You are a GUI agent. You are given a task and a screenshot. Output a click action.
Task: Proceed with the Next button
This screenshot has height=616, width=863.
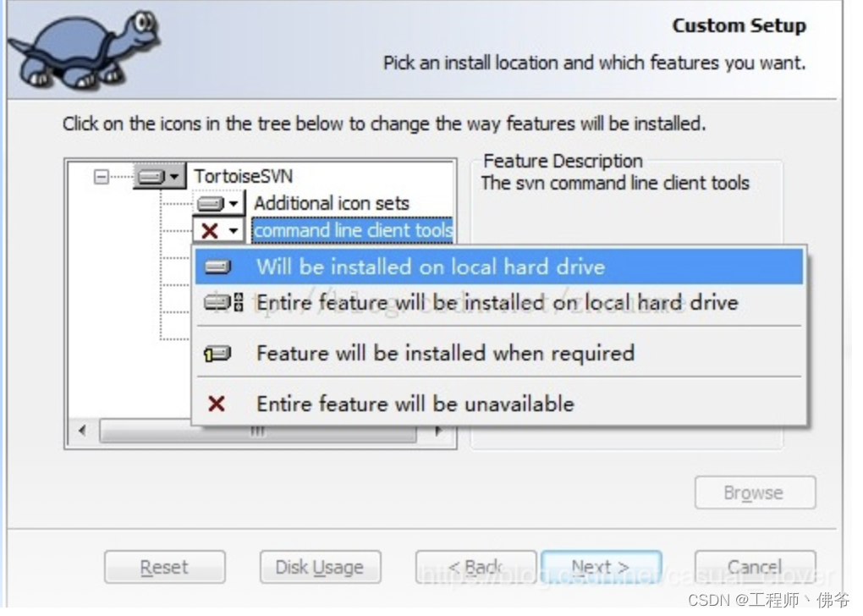point(600,567)
